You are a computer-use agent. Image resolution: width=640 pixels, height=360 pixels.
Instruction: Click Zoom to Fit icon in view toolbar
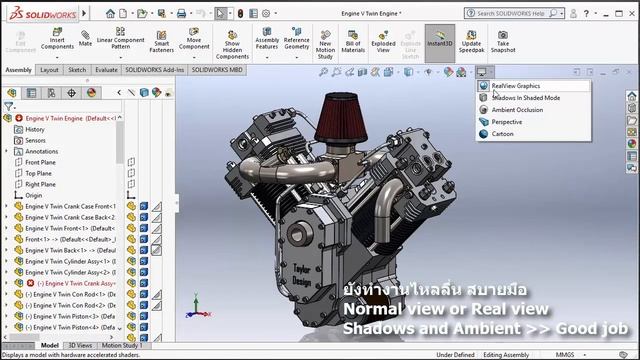click(323, 73)
